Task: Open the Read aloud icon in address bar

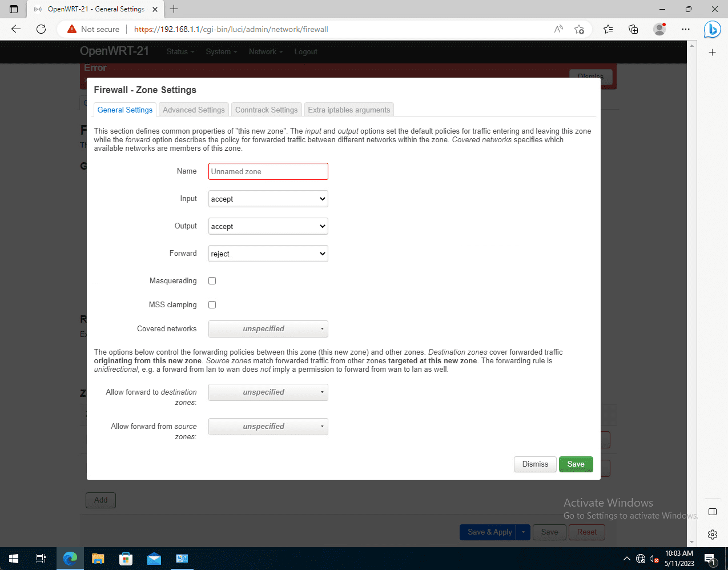Action: click(x=558, y=29)
